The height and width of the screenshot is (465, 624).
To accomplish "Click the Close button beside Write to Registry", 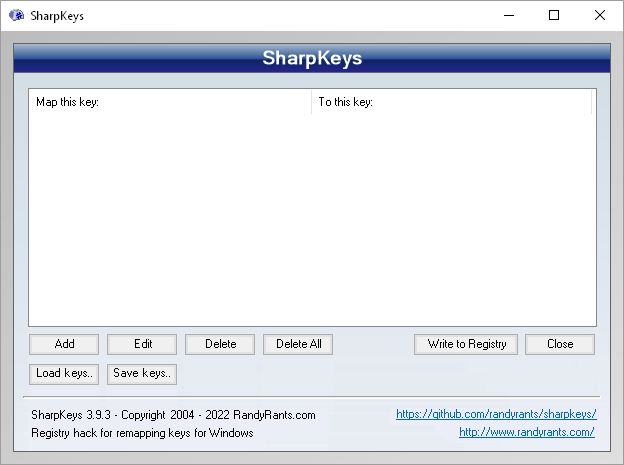I will coord(560,344).
